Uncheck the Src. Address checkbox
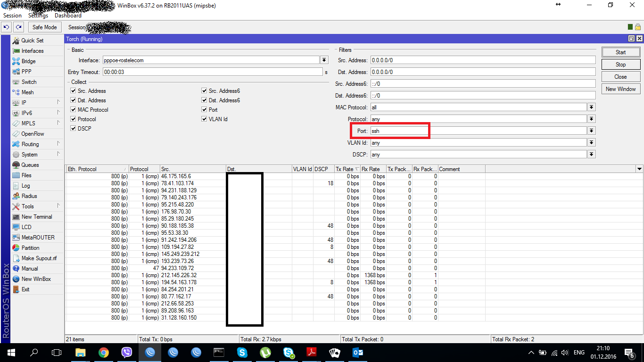This screenshot has height=362, width=644. (73, 91)
